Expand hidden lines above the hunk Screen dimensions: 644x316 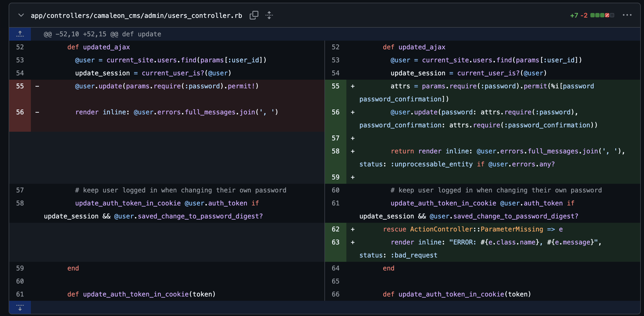coord(20,34)
